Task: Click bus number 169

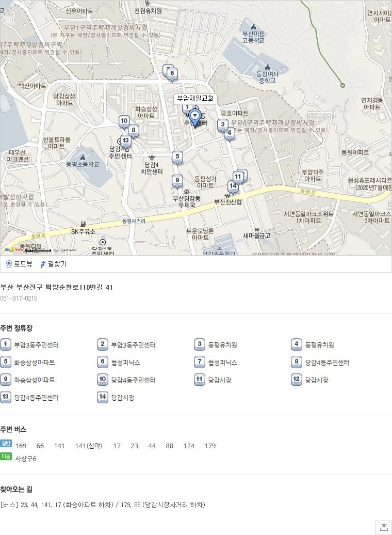Action: (x=21, y=446)
